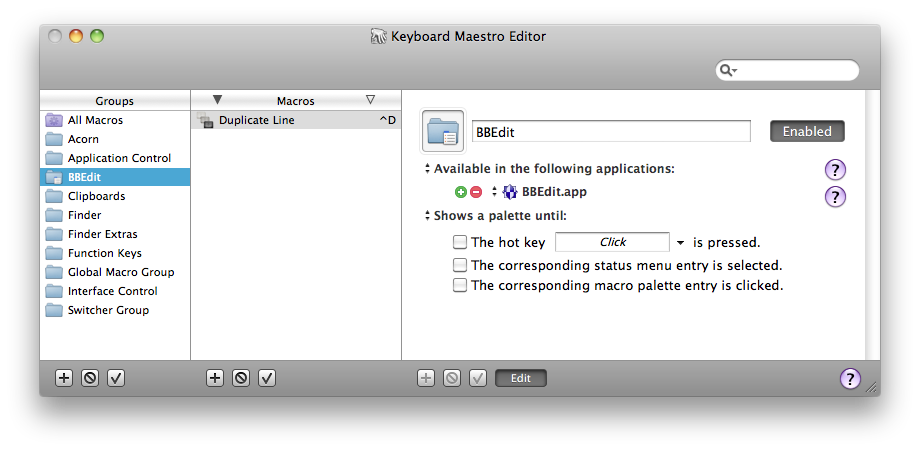920x451 pixels.
Task: Select the BBEdit group
Action: click(x=115, y=177)
